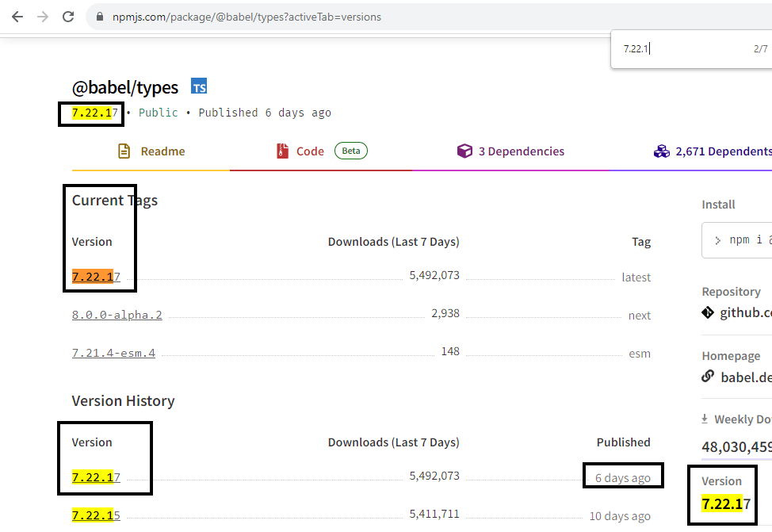Select the Readme document icon
Viewport: 772px width, 532px height.
click(x=124, y=151)
